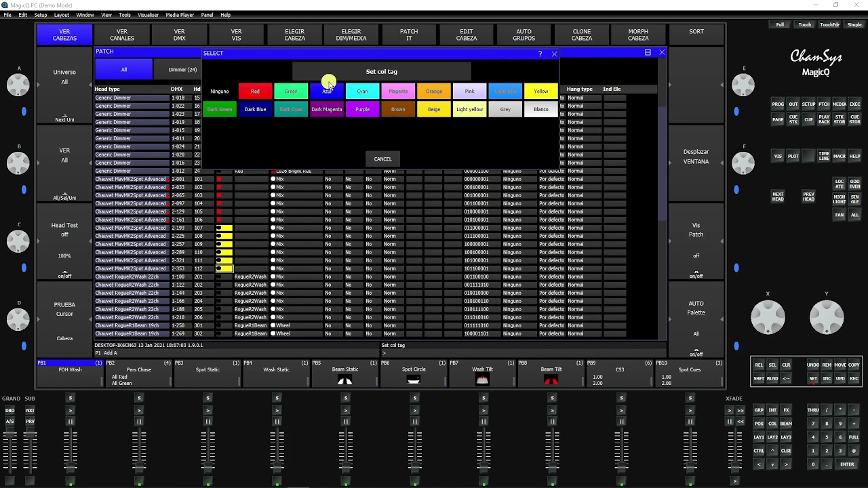This screenshot has width=868, height=488.
Task: Open the Layout menu
Action: [62, 15]
